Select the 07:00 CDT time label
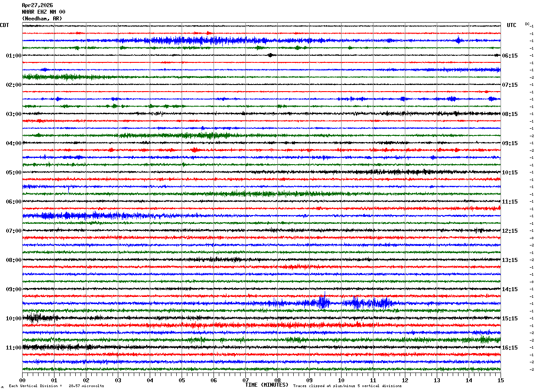The height and width of the screenshot is (392, 536). 14,231
